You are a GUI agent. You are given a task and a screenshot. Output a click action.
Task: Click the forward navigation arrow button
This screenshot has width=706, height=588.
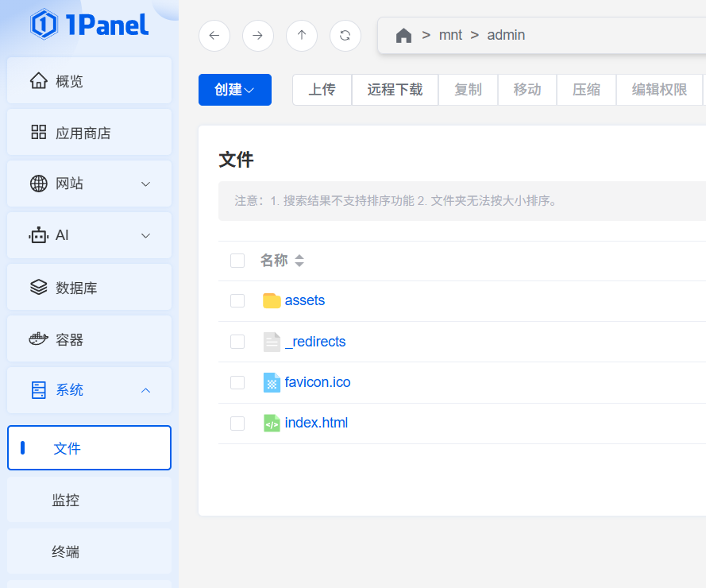coord(258,36)
